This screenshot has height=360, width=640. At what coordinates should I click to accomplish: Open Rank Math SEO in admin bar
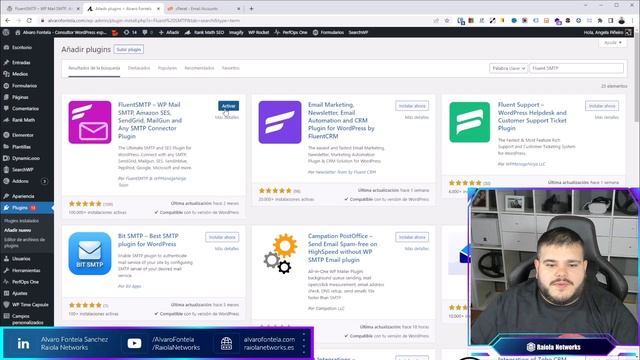pos(204,32)
